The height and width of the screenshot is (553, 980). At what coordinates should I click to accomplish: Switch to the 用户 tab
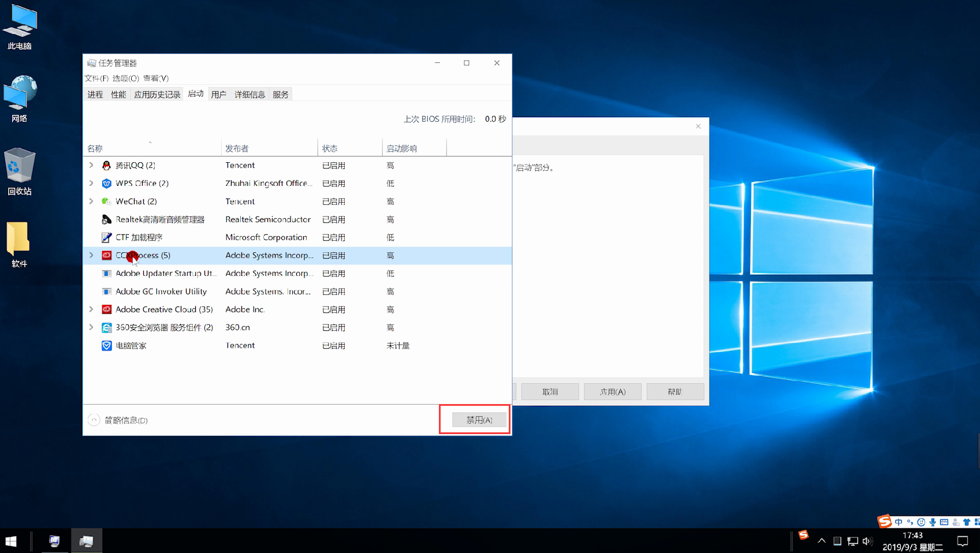pyautogui.click(x=219, y=95)
